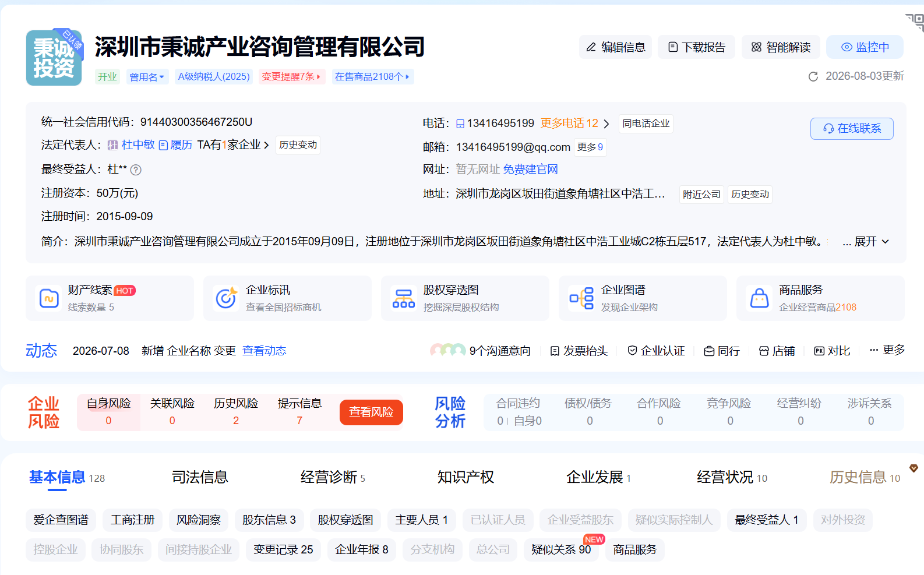The width and height of the screenshot is (924, 575).
Task: Switch to the 经营状况 tab
Action: [x=732, y=478]
